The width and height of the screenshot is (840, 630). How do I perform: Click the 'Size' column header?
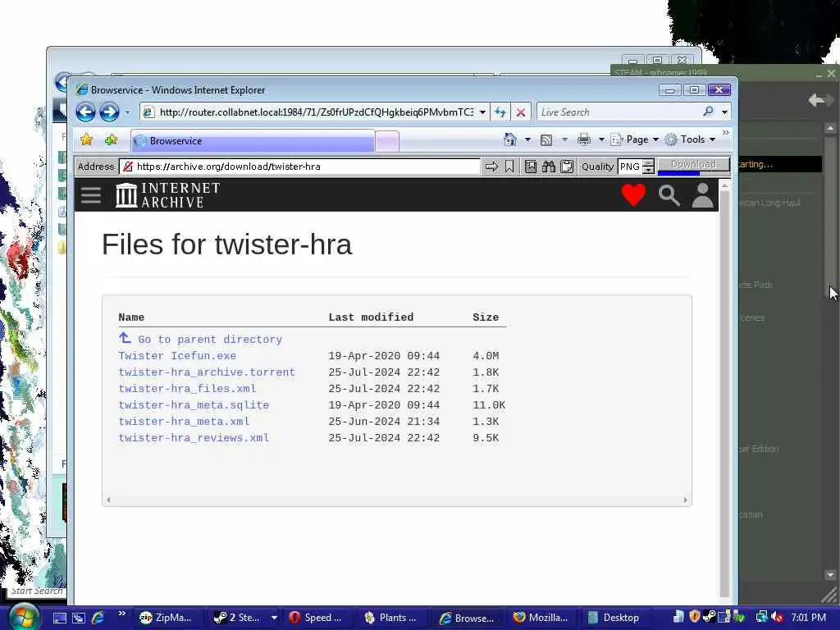pyautogui.click(x=486, y=317)
